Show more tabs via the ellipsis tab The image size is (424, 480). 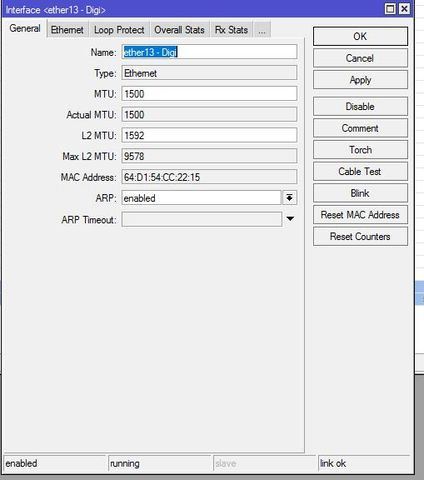pos(262,30)
